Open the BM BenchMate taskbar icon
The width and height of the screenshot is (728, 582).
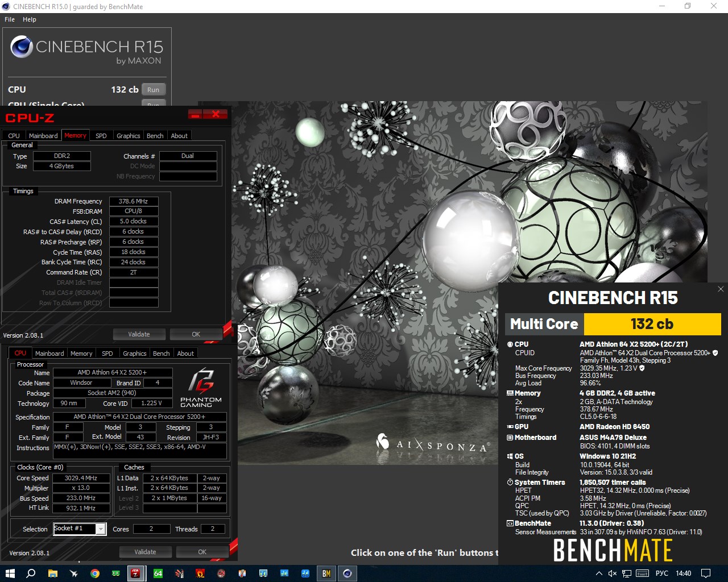(326, 573)
